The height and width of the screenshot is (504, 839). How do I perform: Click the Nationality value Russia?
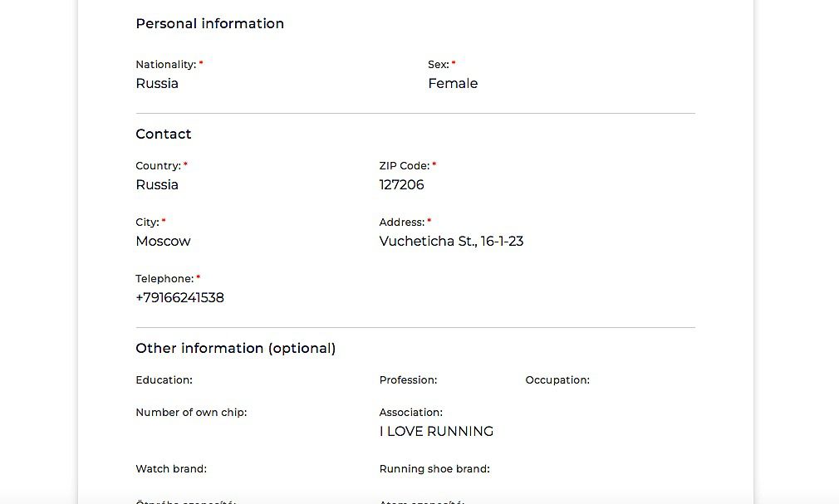click(157, 84)
